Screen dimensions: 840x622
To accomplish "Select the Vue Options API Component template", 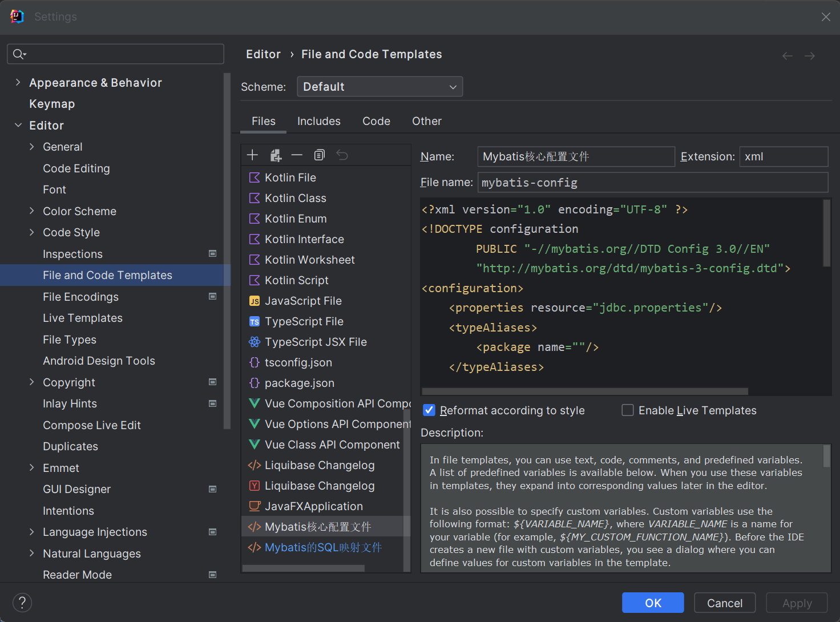I will point(338,424).
